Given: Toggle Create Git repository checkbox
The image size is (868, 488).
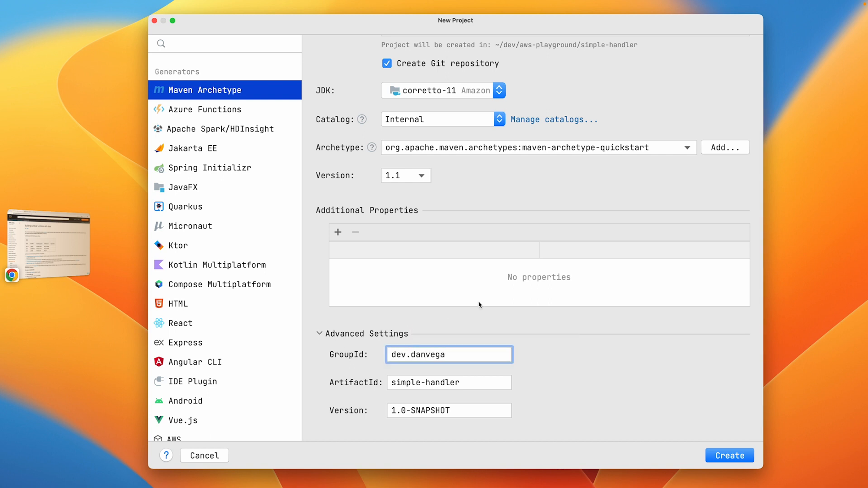Looking at the screenshot, I should [387, 62].
